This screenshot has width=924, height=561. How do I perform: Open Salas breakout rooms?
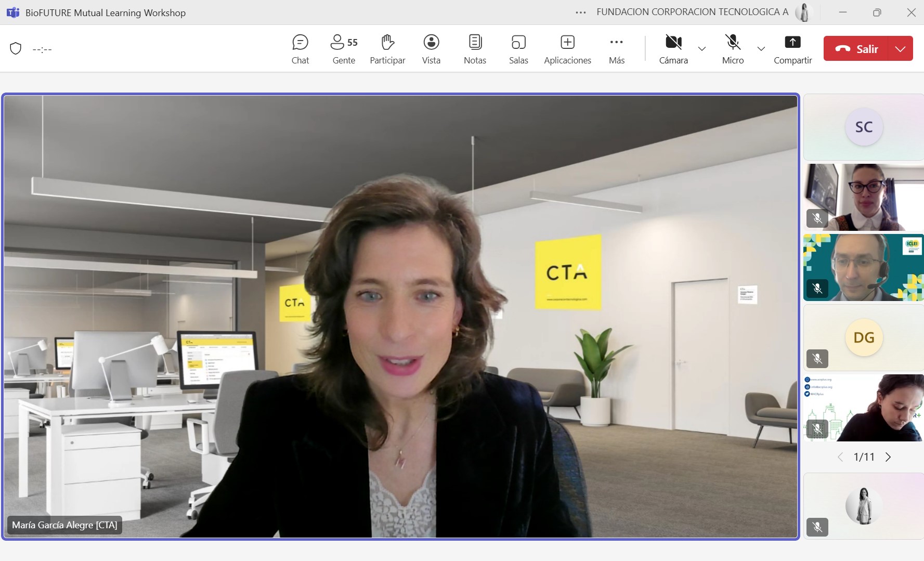(518, 49)
